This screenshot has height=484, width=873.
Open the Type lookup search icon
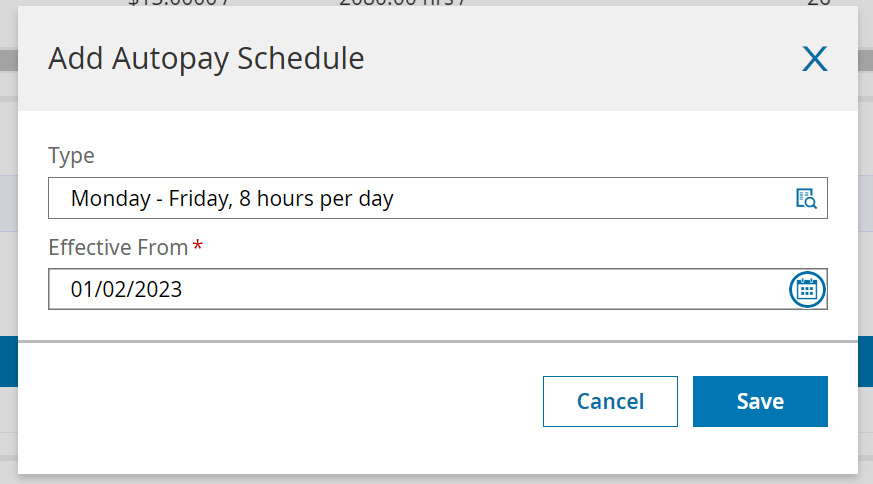[806, 198]
